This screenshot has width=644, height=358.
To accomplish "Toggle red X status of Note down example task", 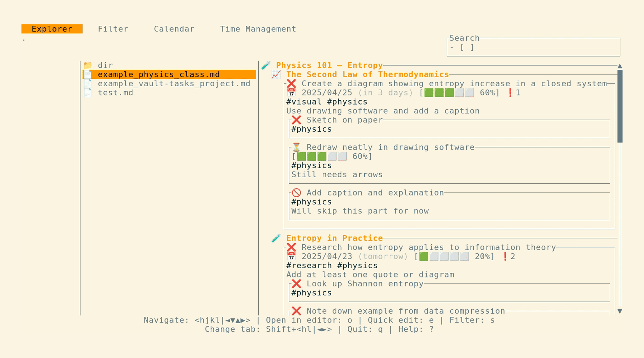I will [296, 311].
